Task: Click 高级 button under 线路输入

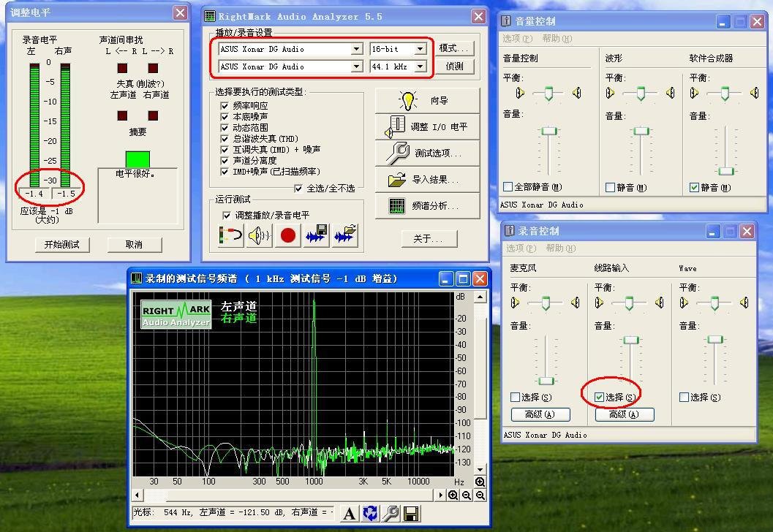Action: click(625, 415)
